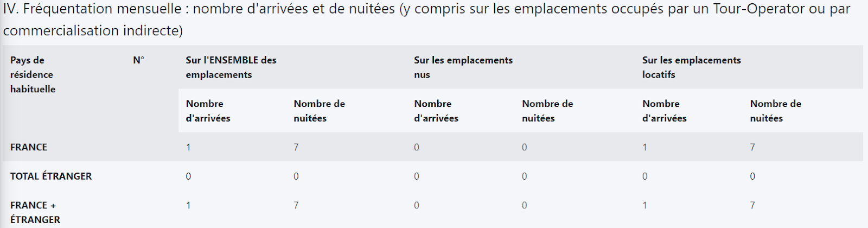Click FRANCE row arrivées value for emplacements locatifs
Viewport: 868px width, 228px height.
644,147
